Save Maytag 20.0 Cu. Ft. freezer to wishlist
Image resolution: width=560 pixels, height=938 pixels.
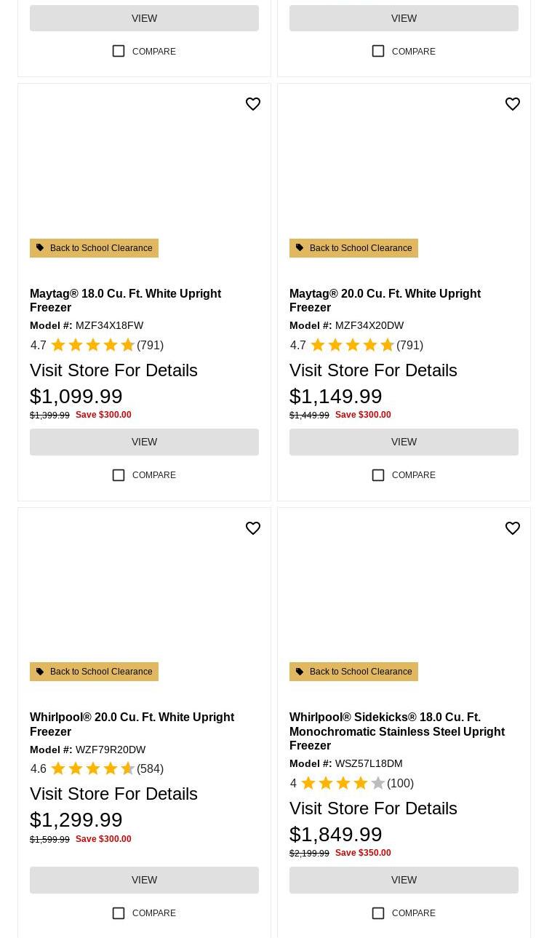[x=513, y=104]
